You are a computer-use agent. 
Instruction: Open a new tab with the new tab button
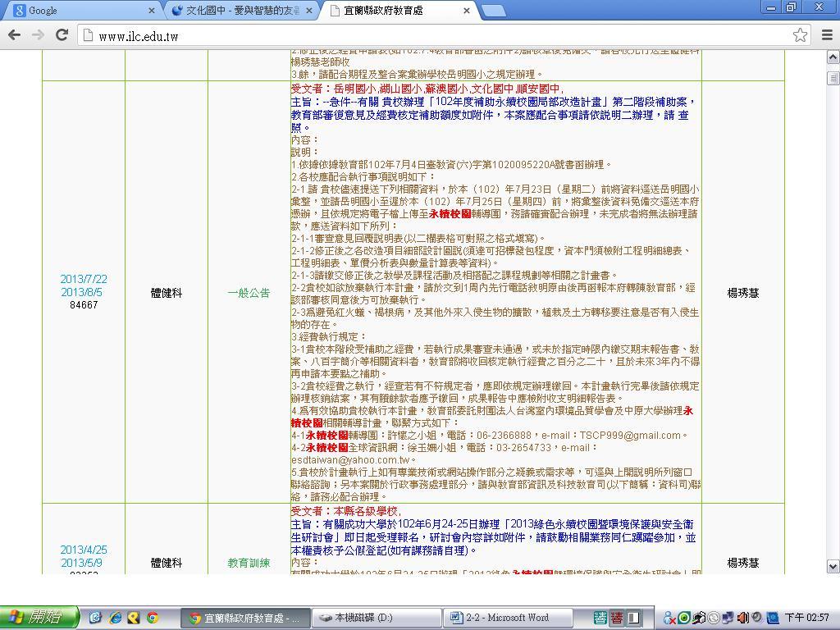pyautogui.click(x=492, y=11)
